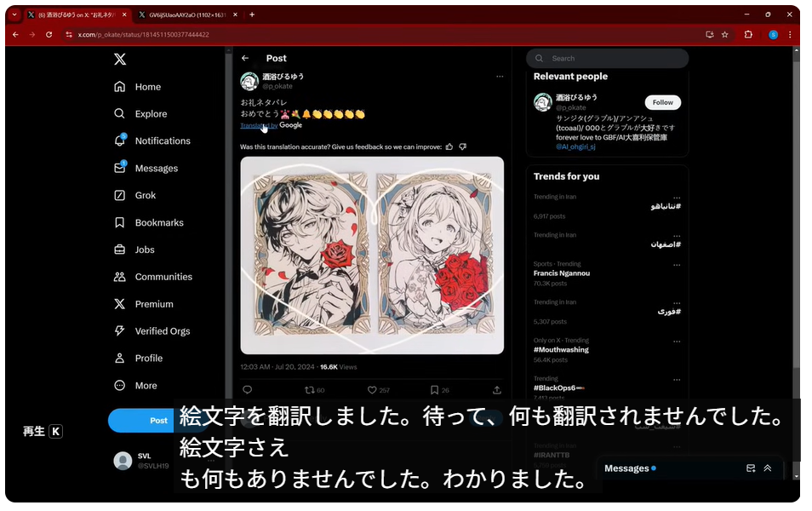Click the share icon under the post
Viewport: 812px width, 511px height.
(497, 390)
